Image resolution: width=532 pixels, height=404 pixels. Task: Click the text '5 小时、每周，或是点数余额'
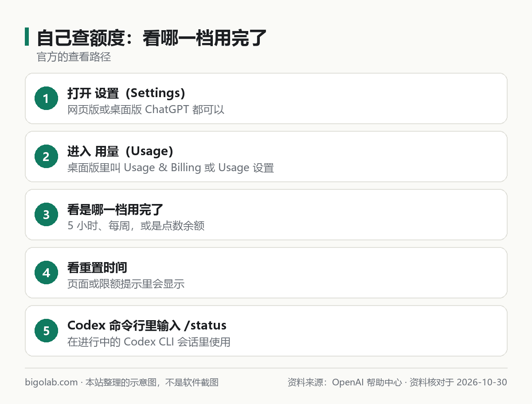click(x=136, y=226)
